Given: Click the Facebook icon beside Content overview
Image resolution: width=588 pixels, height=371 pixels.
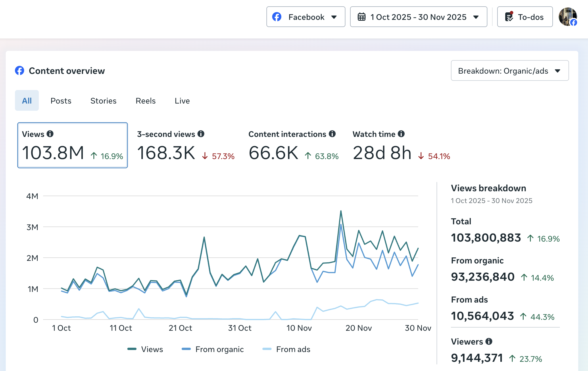Looking at the screenshot, I should [x=20, y=70].
